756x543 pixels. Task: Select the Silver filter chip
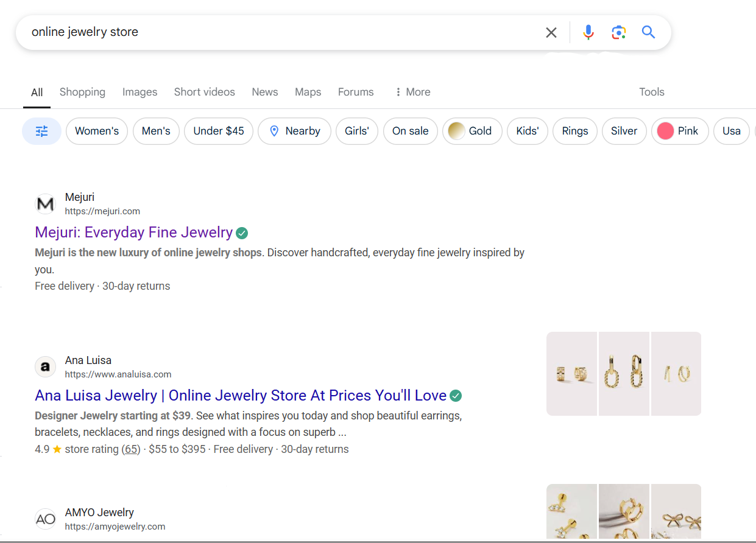point(624,131)
